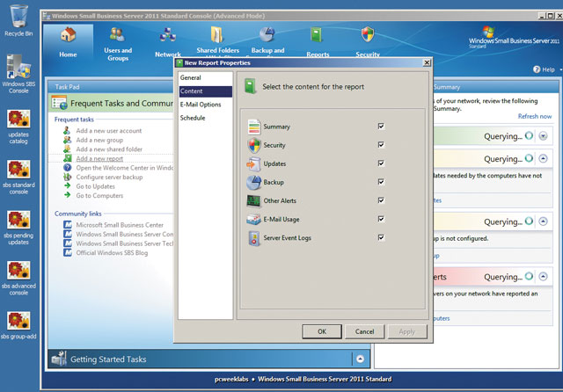
Task: Click the Help question mark icon
Action: [x=537, y=69]
